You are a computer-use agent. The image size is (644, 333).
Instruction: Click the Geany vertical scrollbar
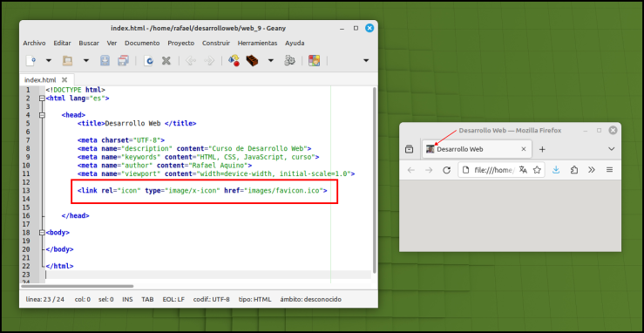374,180
